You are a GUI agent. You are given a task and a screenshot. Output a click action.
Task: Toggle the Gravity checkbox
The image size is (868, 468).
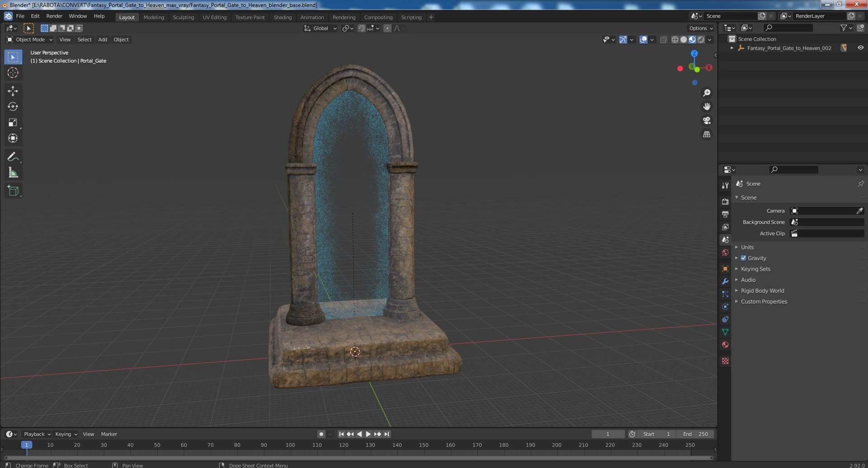(743, 258)
